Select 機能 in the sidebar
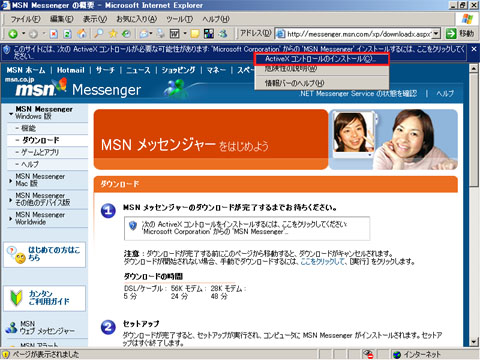 pyautogui.click(x=28, y=128)
